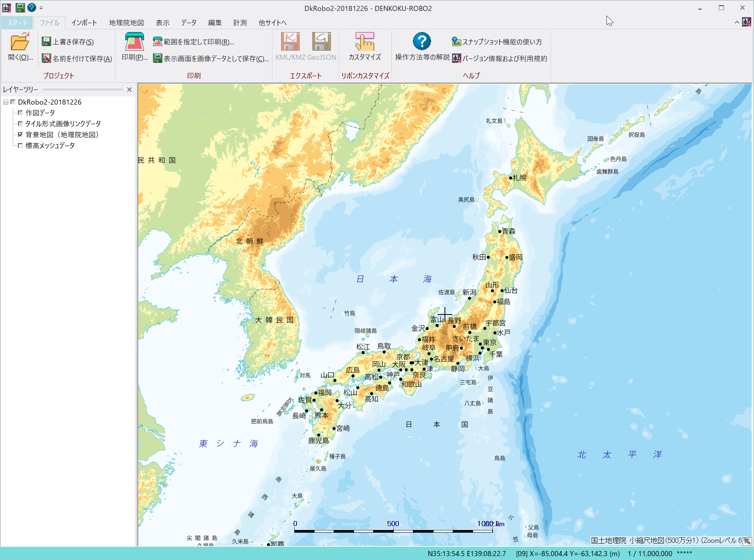Image resolution: width=754 pixels, height=560 pixels.
Task: Click the N35:13:54.5 E139:08:22.7 coordinate readout
Action: 467,553
